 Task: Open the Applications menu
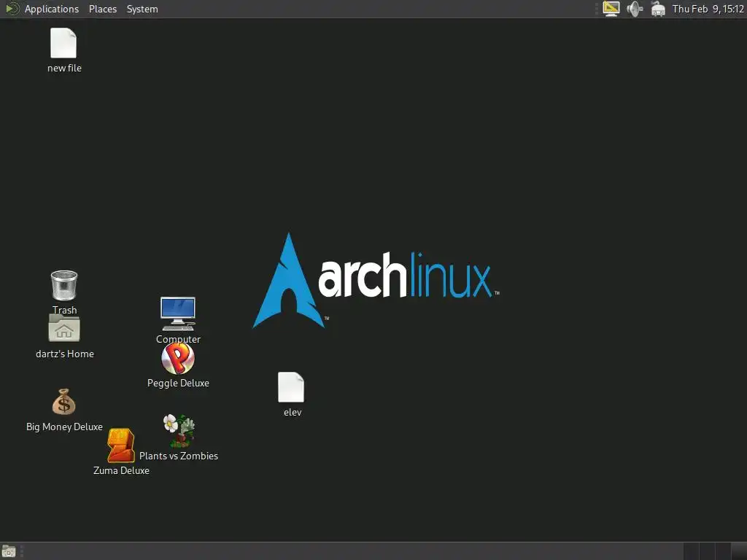click(52, 9)
